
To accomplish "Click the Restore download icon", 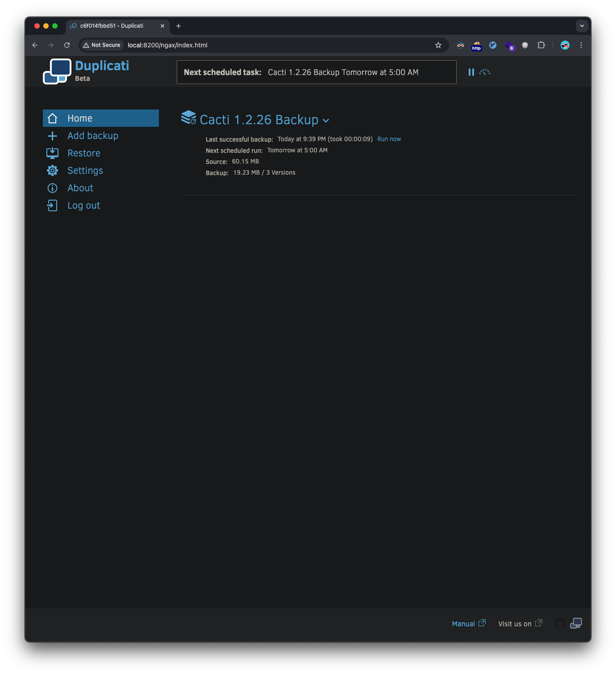I will pyautogui.click(x=52, y=153).
